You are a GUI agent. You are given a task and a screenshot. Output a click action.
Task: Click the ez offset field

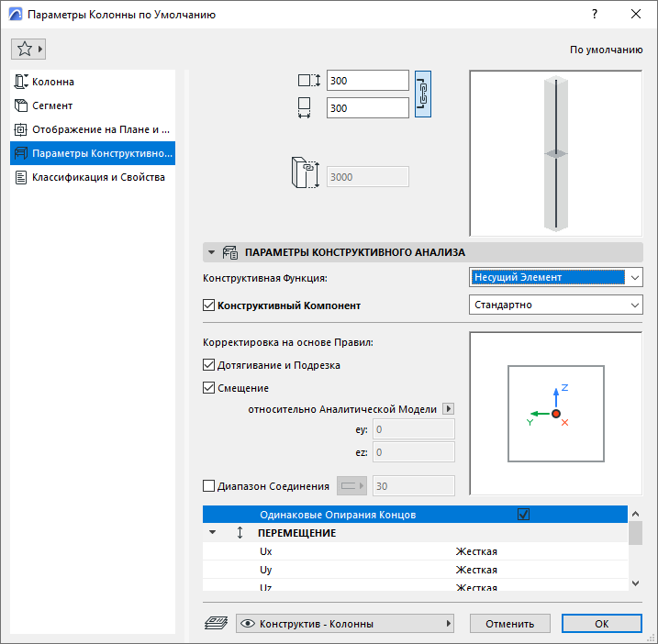point(414,452)
